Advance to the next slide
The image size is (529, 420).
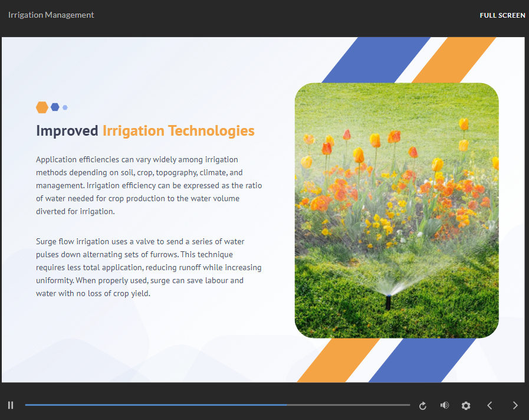coord(515,405)
